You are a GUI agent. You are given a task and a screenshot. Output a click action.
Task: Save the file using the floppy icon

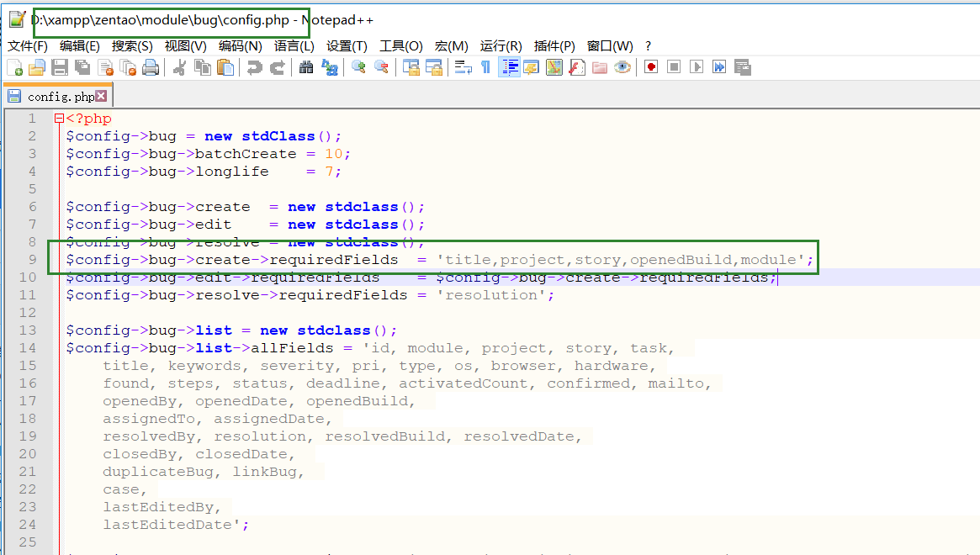click(60, 67)
